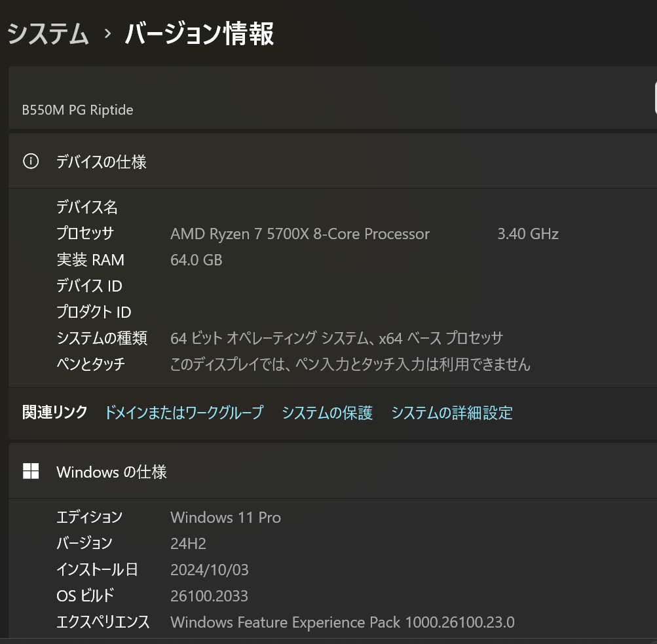
Task: Click the ペンとタッチ label
Action: click(x=90, y=364)
